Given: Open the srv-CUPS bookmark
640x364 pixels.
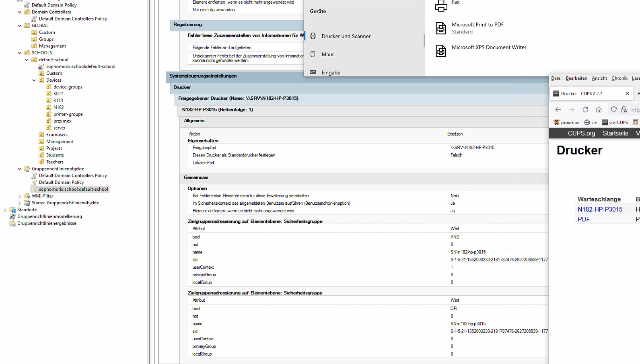Looking at the screenshot, I should 615,122.
